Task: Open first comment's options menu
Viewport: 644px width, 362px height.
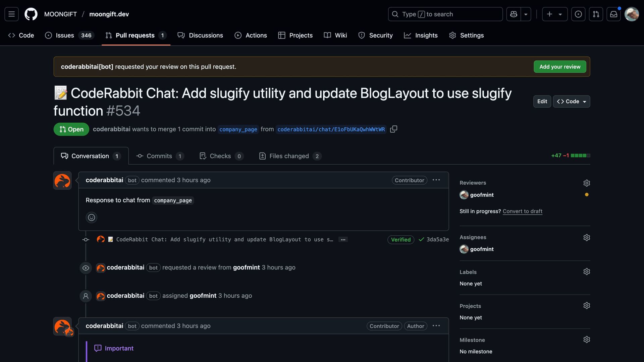Action: coord(436,180)
